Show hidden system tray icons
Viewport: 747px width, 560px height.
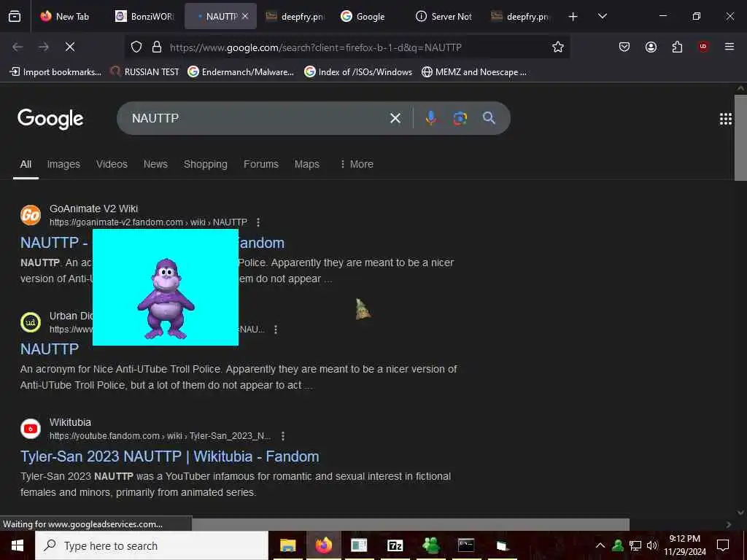click(x=600, y=545)
